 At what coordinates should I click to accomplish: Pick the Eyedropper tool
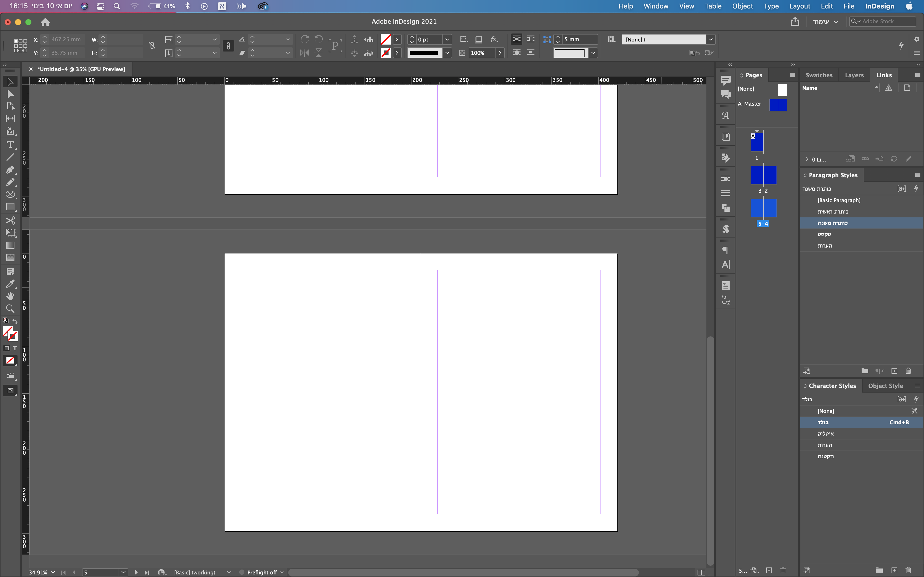10,284
